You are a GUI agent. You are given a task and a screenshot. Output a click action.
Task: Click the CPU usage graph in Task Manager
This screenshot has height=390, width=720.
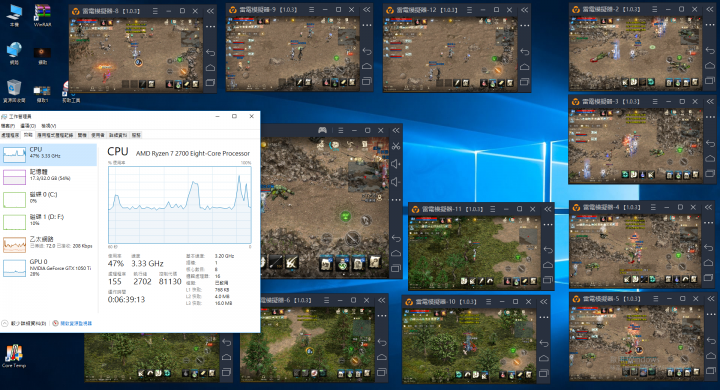[180, 205]
